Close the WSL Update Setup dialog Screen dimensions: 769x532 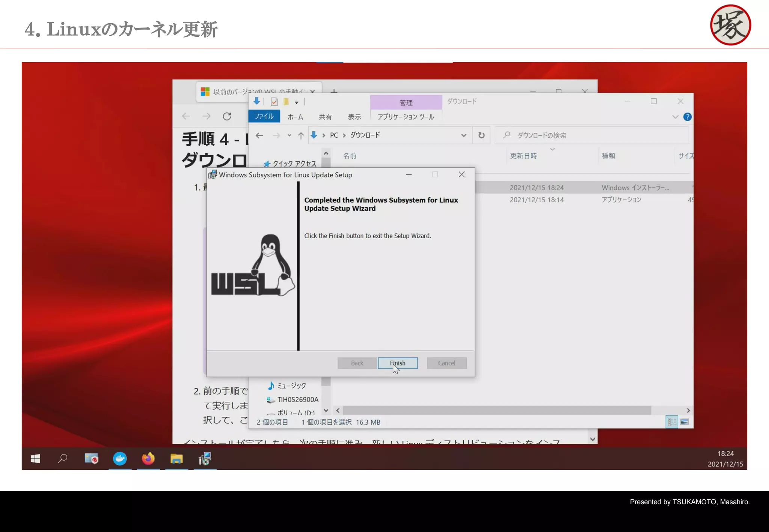pyautogui.click(x=462, y=174)
